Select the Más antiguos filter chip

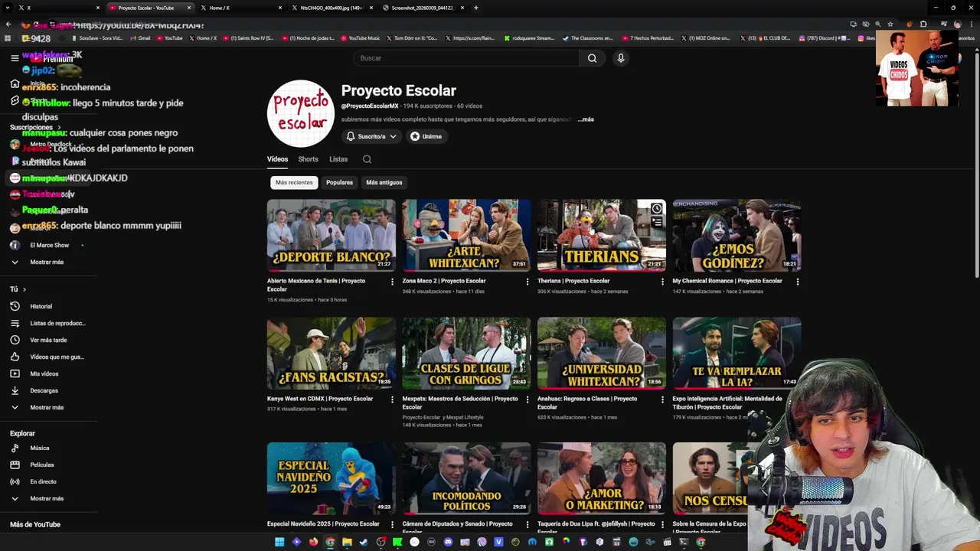[x=384, y=182]
